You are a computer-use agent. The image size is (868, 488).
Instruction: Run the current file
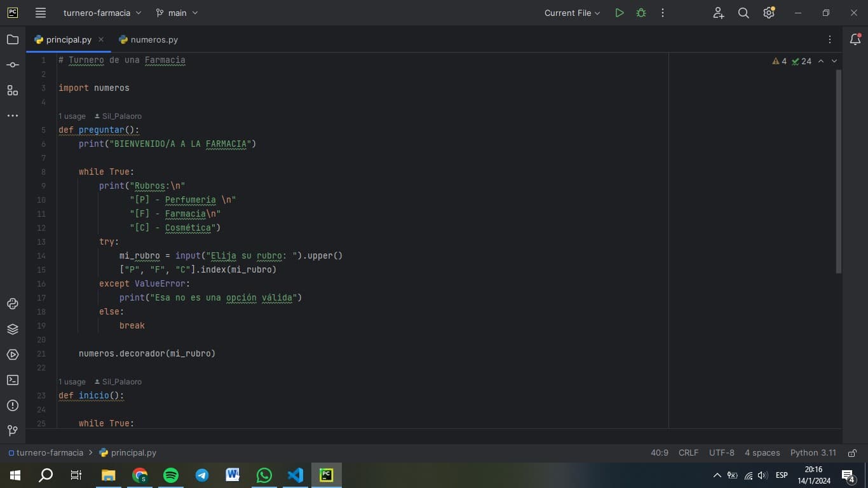[620, 13]
